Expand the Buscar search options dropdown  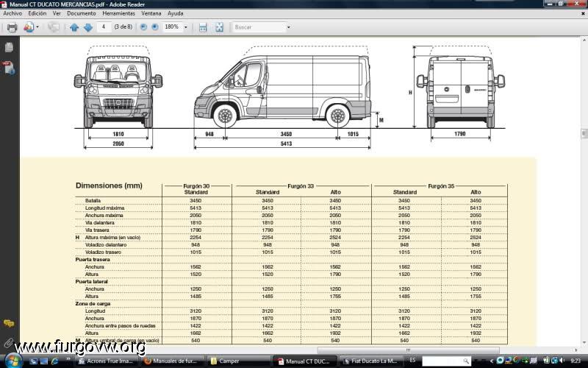coord(288,27)
